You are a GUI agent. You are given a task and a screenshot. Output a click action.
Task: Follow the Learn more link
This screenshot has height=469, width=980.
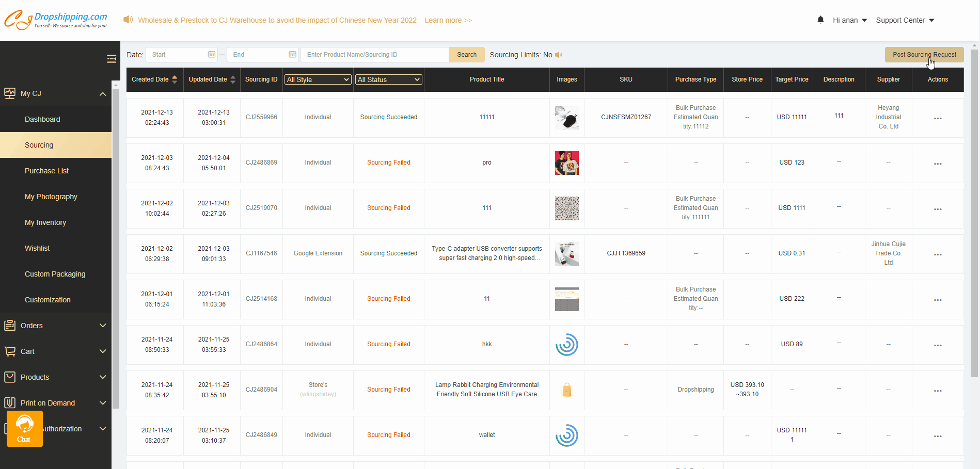tap(448, 20)
